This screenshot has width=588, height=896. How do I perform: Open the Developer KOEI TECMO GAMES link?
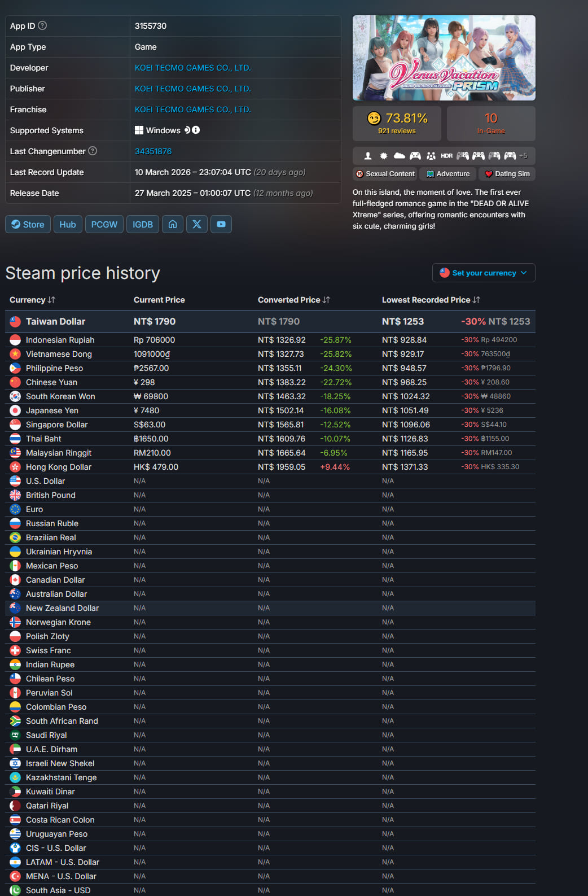coord(193,68)
